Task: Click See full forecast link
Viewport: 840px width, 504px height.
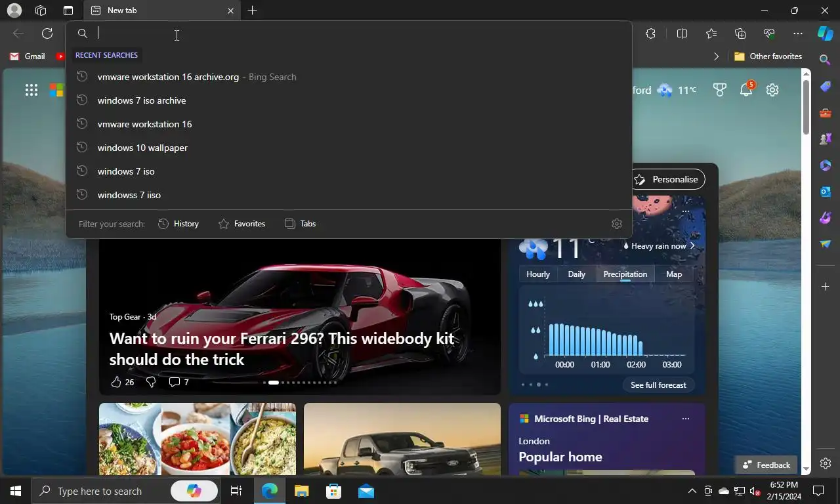Action: tap(658, 385)
